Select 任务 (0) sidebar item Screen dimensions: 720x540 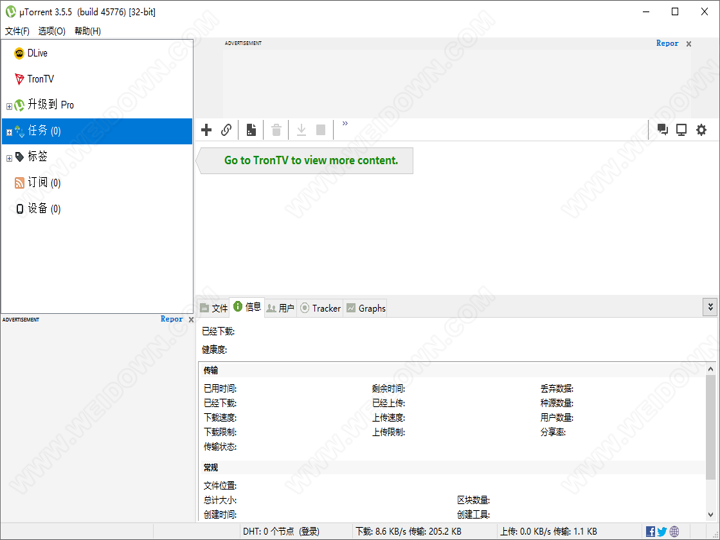click(x=97, y=131)
